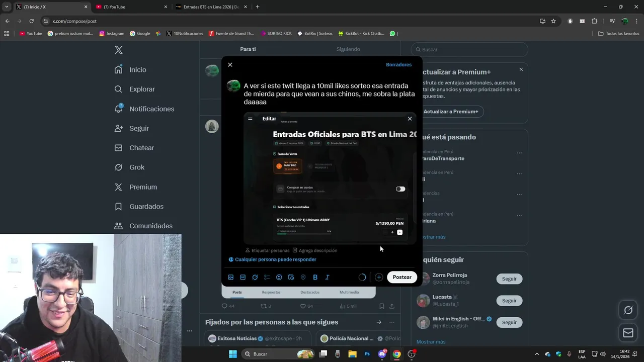The height and width of the screenshot is (362, 644).
Task: Bookmark this page with star icon
Action: (553, 21)
